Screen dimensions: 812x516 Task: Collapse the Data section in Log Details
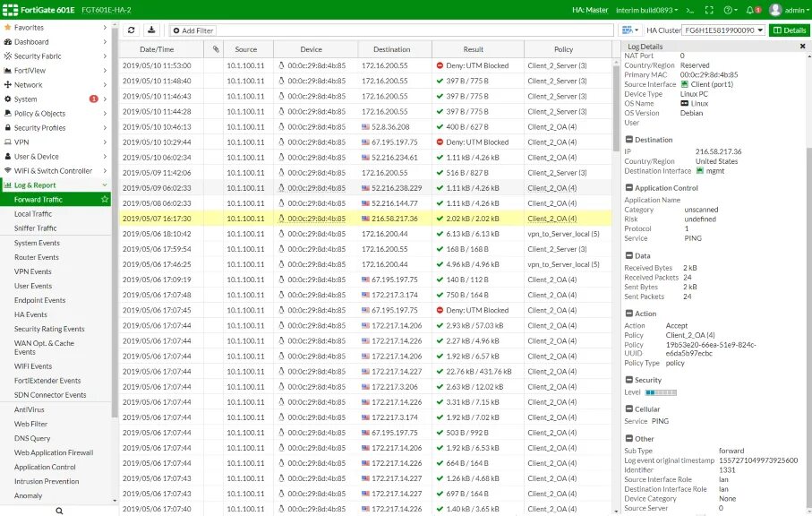pyautogui.click(x=628, y=255)
